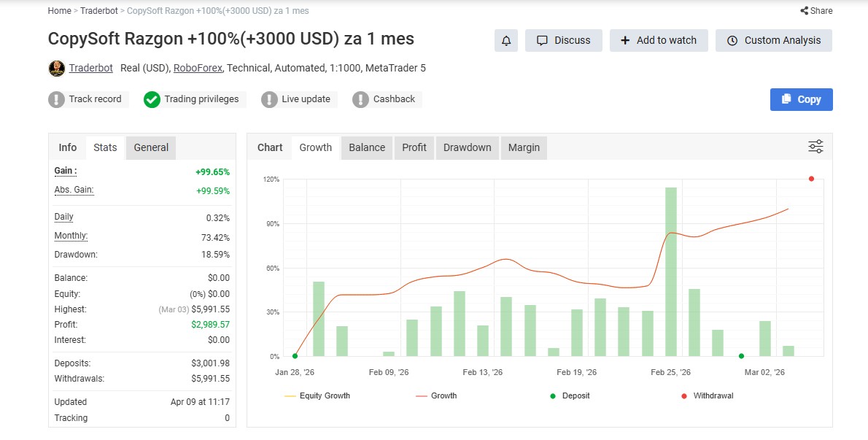Click the red withdrawal marker on chart
The height and width of the screenshot is (440, 868).
coord(811,179)
